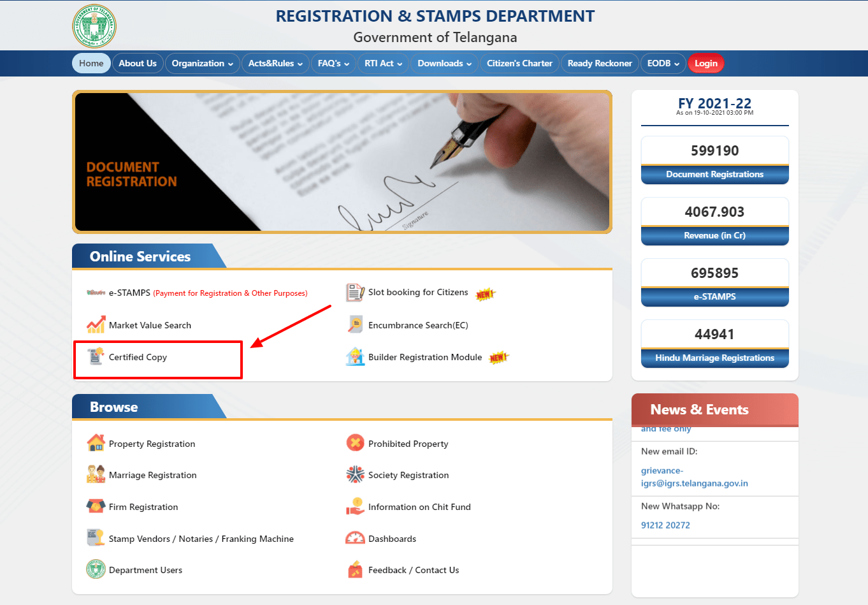
Task: Click the Encumbrance Search(EC) icon
Action: pos(355,324)
